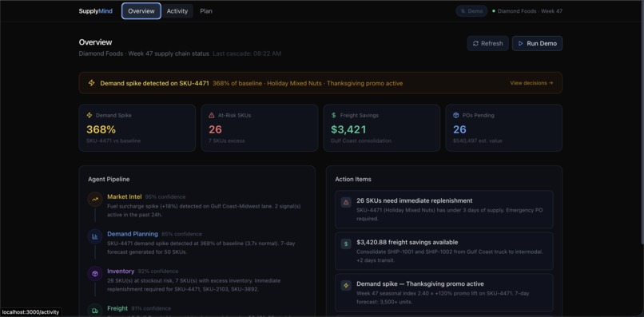Click the $540,497 est. value text
Image resolution: width=644 pixels, height=317 pixels.
(x=477, y=141)
